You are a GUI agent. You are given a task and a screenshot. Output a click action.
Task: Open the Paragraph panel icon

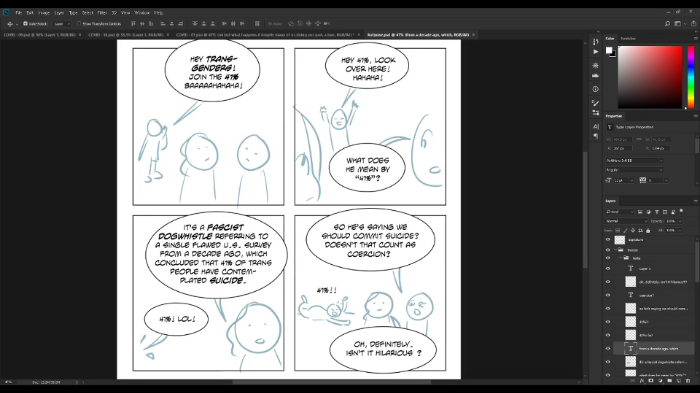[x=596, y=136]
